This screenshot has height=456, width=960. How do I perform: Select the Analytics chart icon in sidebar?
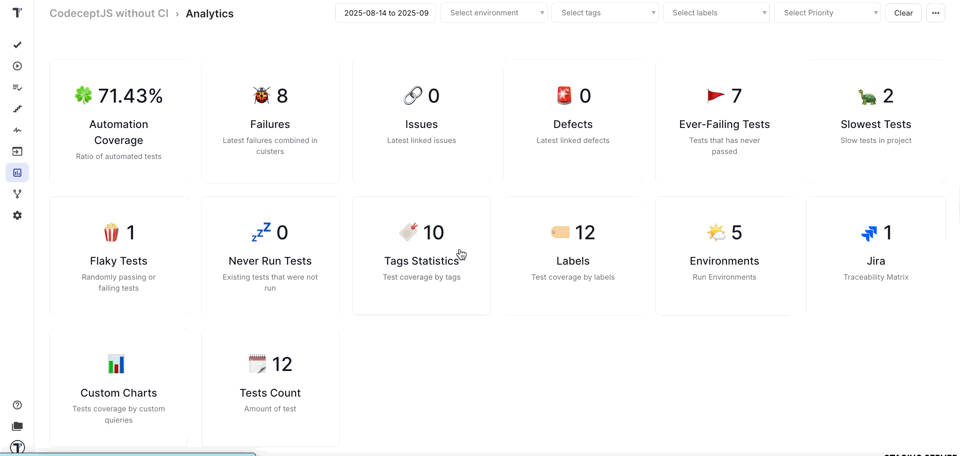click(17, 173)
